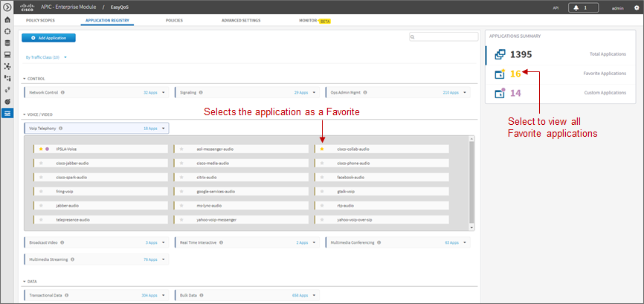Click the info icon next to Broadcast Video
This screenshot has height=304, width=644.
(x=61, y=242)
